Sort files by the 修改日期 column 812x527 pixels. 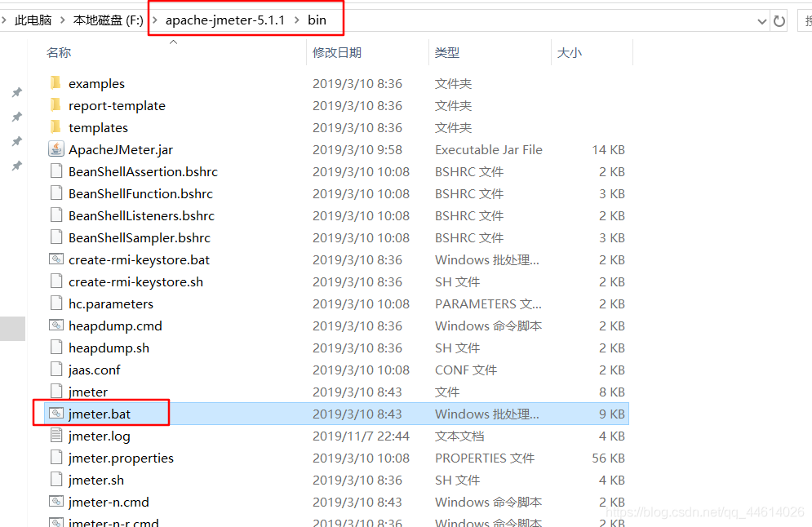tap(336, 52)
